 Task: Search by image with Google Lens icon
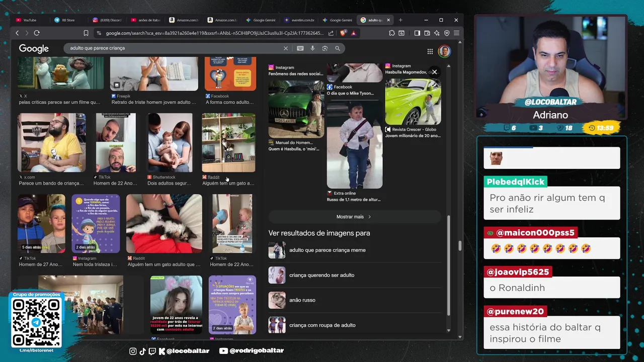point(325,48)
